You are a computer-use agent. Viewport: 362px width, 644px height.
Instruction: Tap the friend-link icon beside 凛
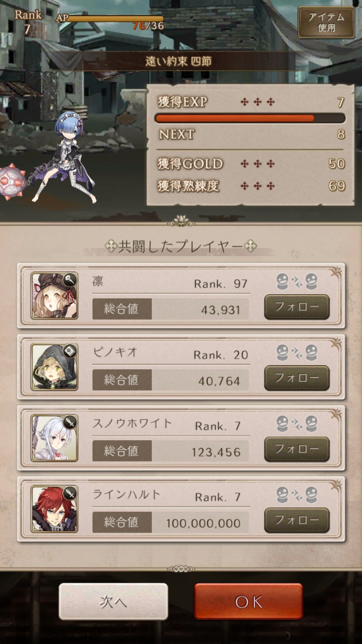pos(297,282)
